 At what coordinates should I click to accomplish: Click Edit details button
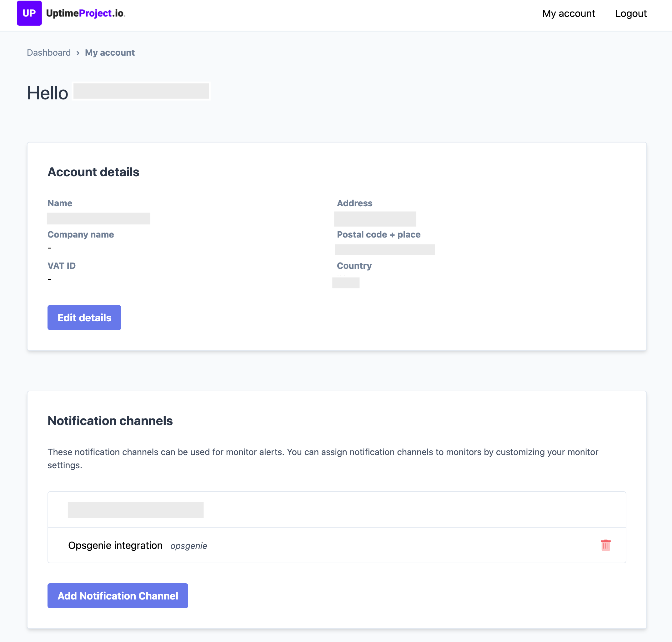pos(85,317)
